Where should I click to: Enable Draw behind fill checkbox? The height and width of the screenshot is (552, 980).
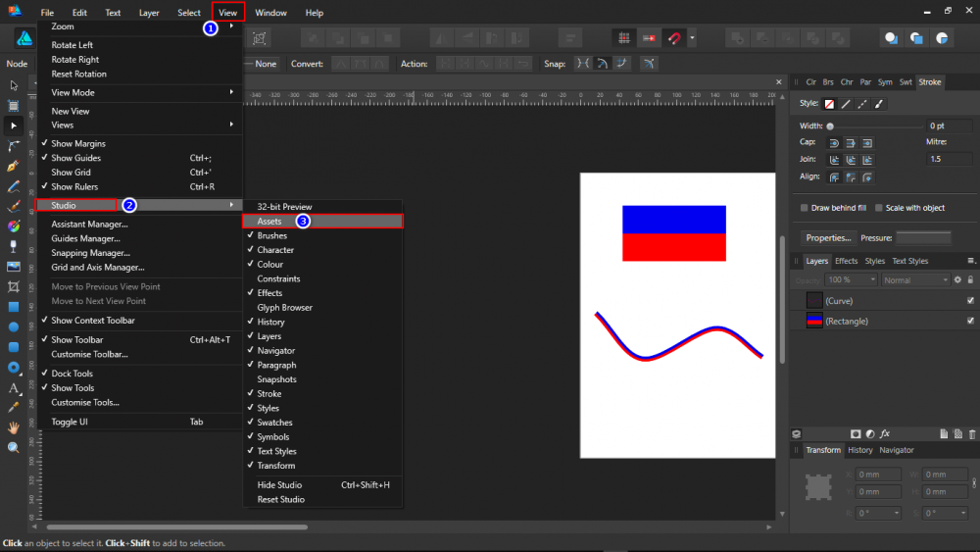pos(805,208)
